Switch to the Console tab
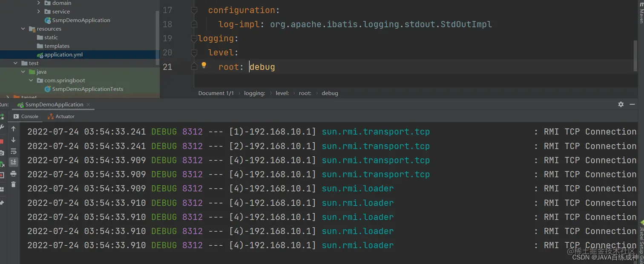644x264 pixels. [x=26, y=116]
